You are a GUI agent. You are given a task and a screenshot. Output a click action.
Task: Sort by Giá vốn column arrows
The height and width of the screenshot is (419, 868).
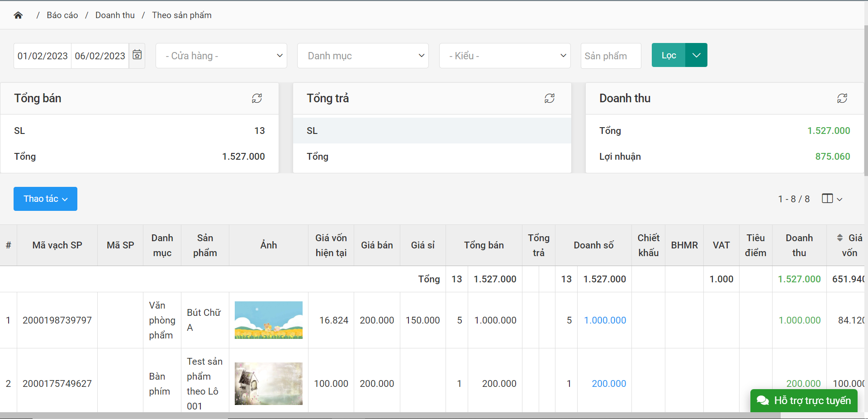tap(840, 238)
